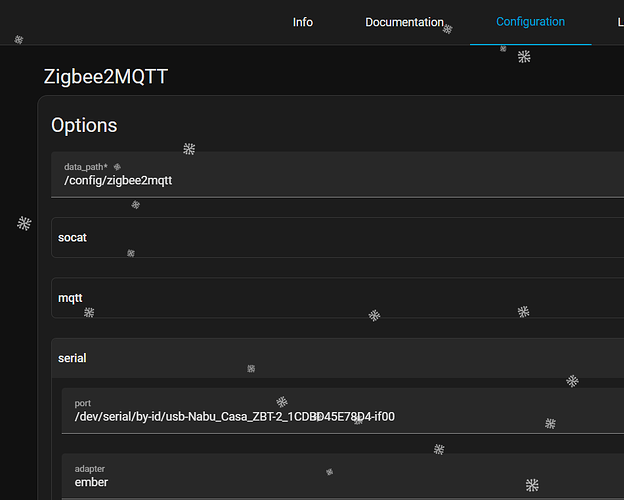Click the snowflake next to data_path label
Viewport: 624px width, 500px height.
[x=117, y=166]
